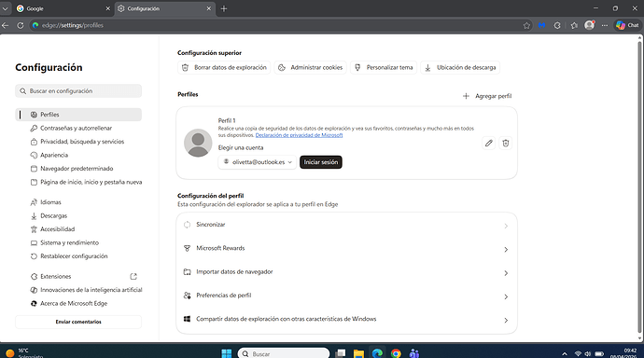Viewport: 644px width, 358px height.
Task: Click Microsoft Edge taskbar icon
Action: point(377,353)
